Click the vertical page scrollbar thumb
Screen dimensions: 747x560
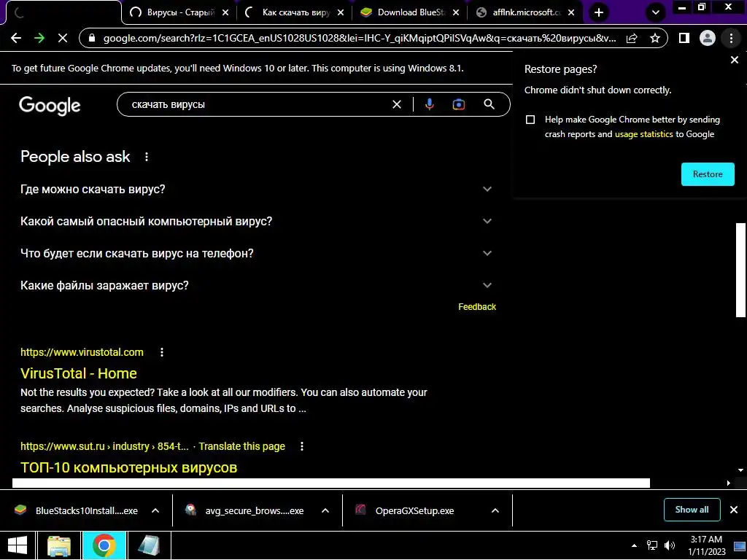click(740, 270)
